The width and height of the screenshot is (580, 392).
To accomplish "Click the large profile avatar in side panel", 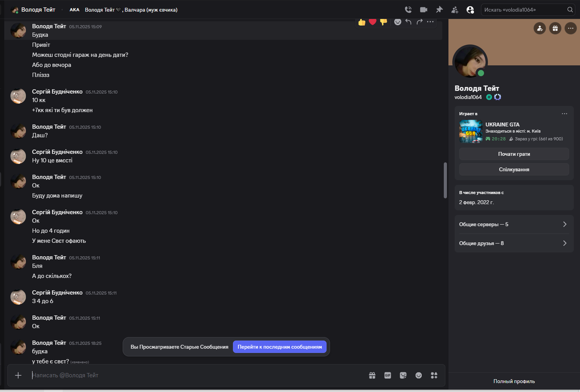I will (x=470, y=62).
